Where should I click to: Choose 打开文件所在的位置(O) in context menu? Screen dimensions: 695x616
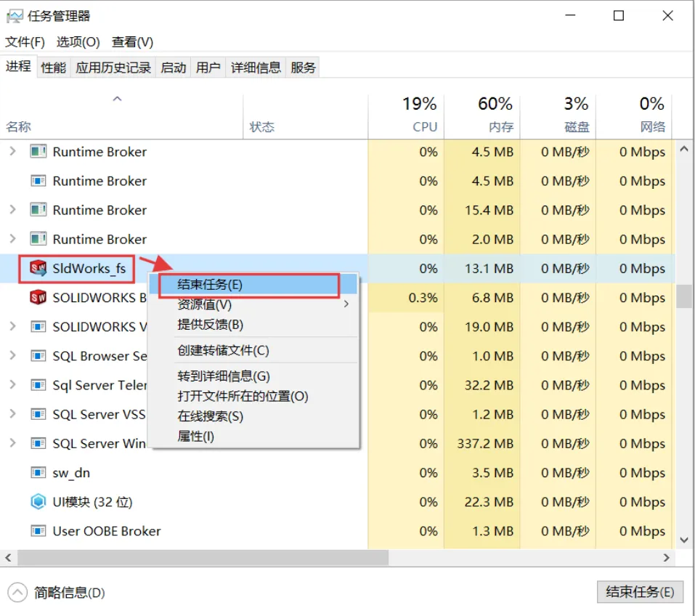(253, 396)
